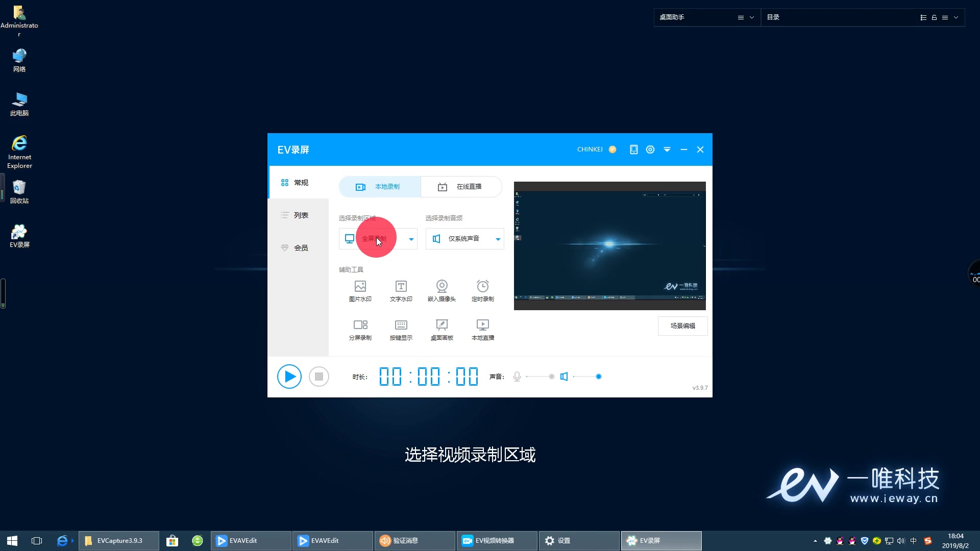Switch to the 验证消息 taskbar item
Image resolution: width=980 pixels, height=551 pixels.
(x=415, y=541)
